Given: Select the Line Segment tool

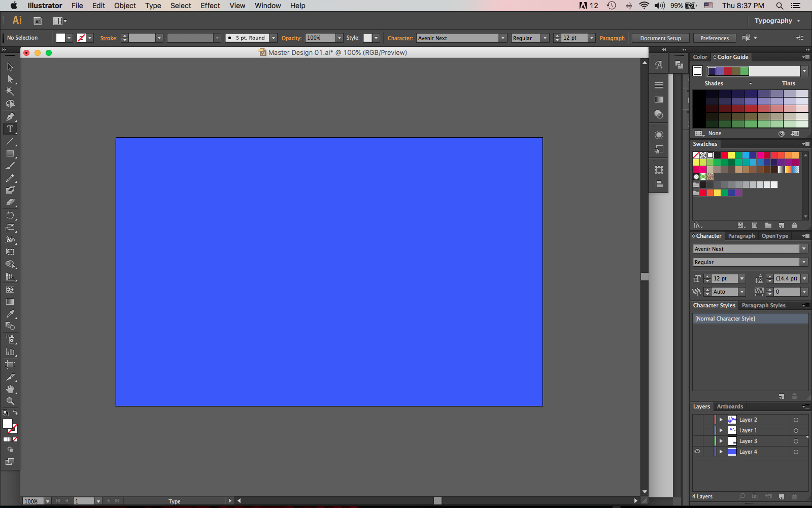Looking at the screenshot, I should [x=10, y=141].
